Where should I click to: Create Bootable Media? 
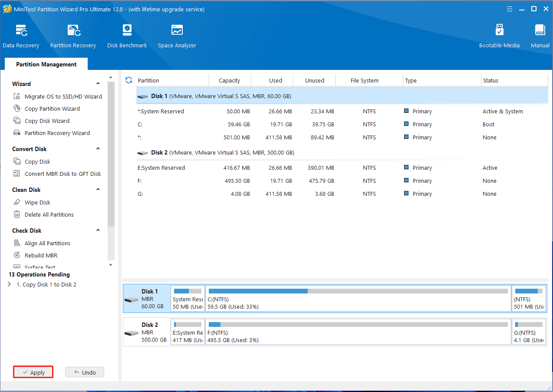(x=499, y=36)
